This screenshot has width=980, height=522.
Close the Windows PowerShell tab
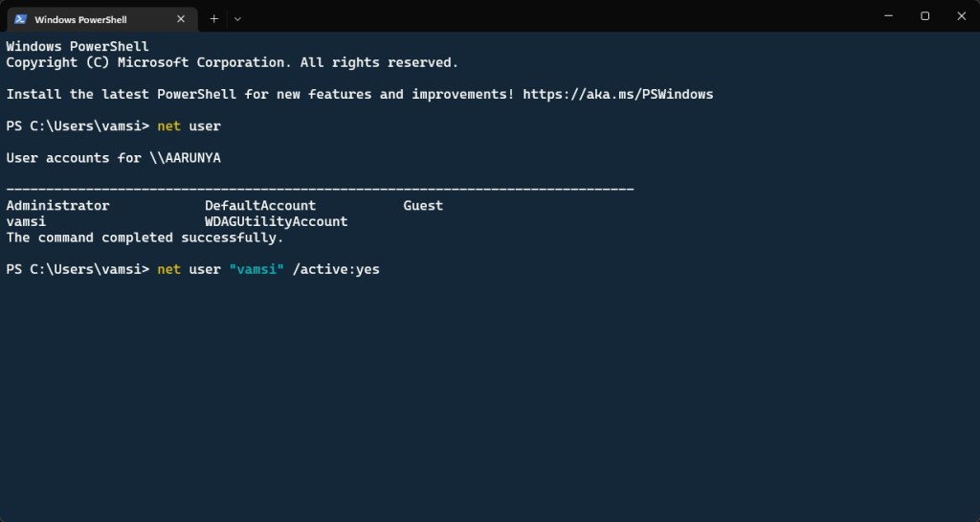click(182, 18)
